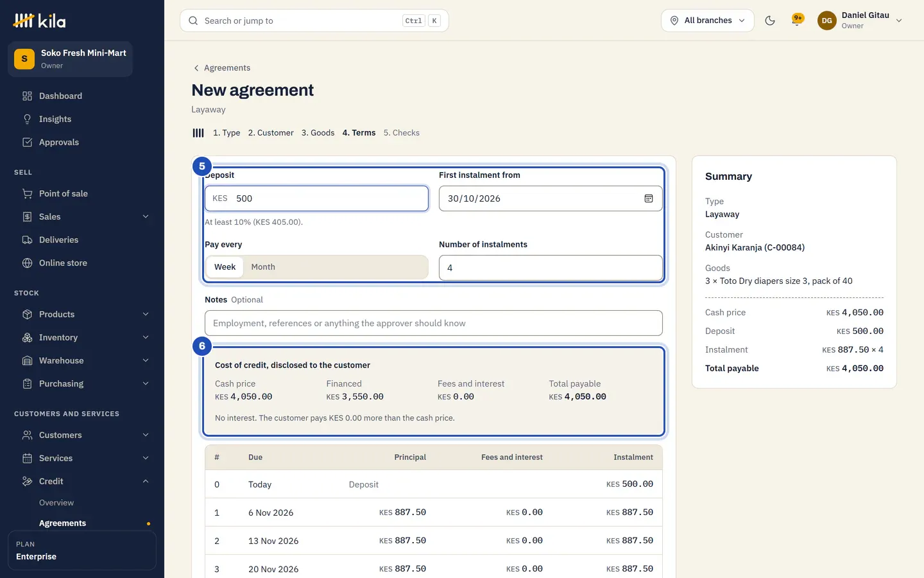Collapse the Credit submenu

(146, 481)
